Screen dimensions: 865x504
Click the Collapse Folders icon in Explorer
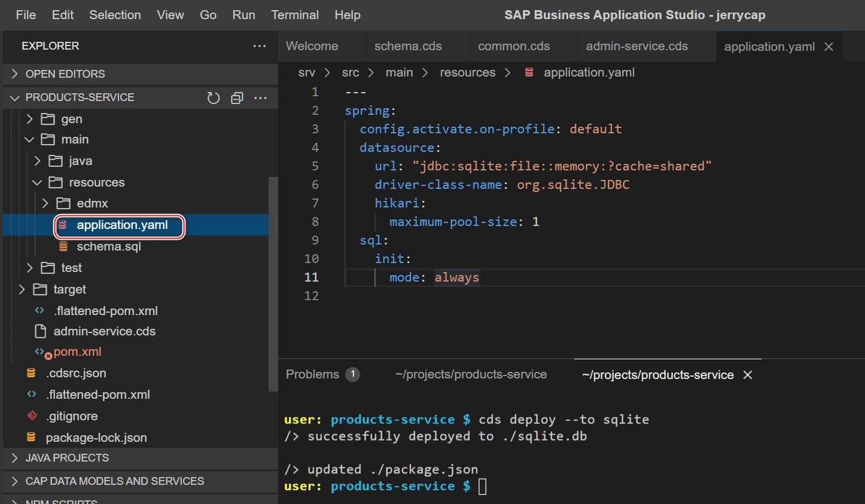pos(237,97)
